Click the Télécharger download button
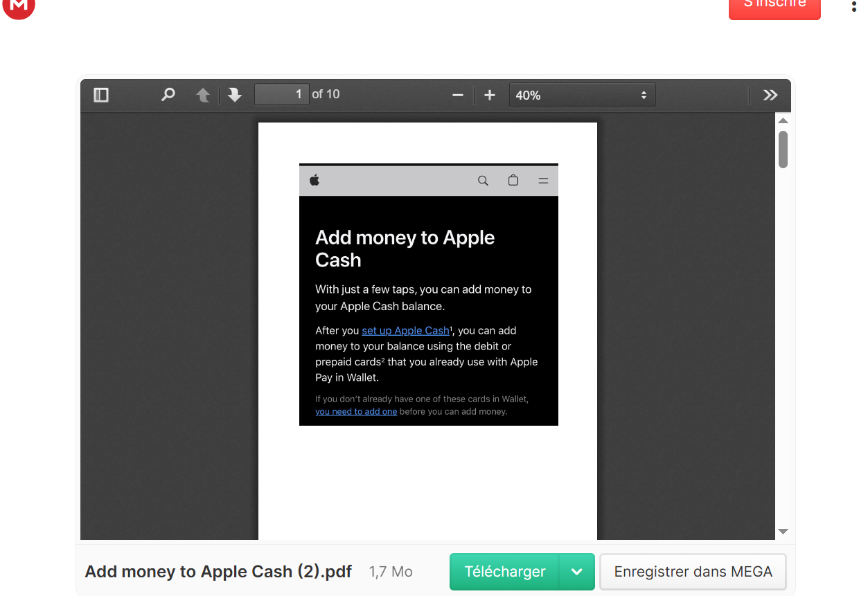This screenshot has height=596, width=868. pos(505,572)
